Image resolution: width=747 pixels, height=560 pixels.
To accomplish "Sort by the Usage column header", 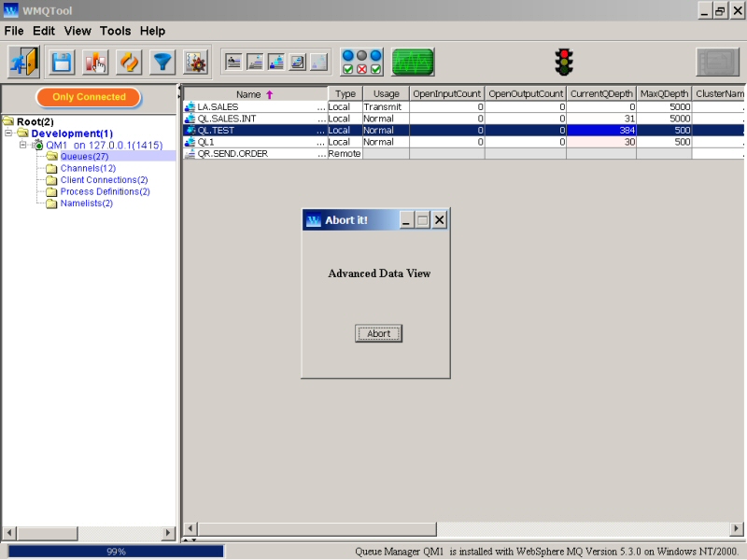I will coord(386,94).
